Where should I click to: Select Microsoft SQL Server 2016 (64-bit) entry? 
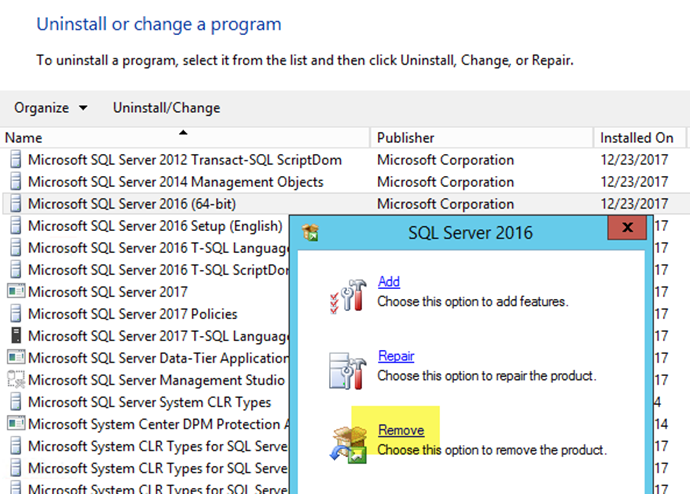[132, 204]
